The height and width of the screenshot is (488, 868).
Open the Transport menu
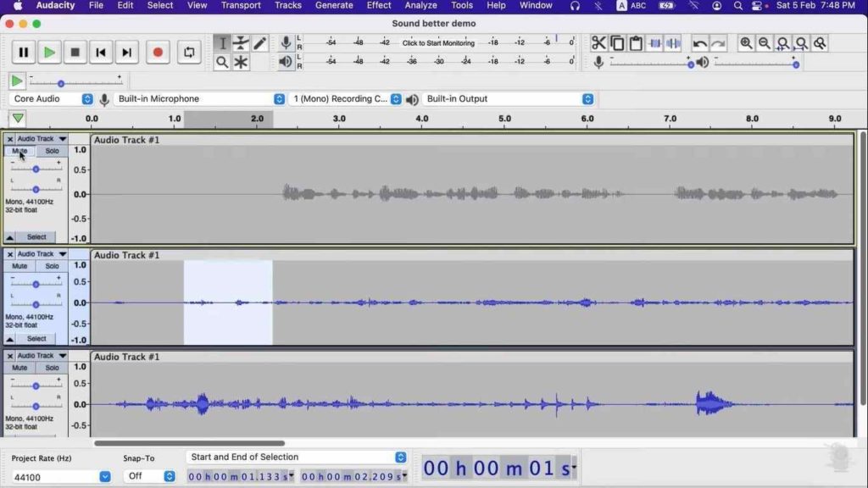click(x=241, y=6)
